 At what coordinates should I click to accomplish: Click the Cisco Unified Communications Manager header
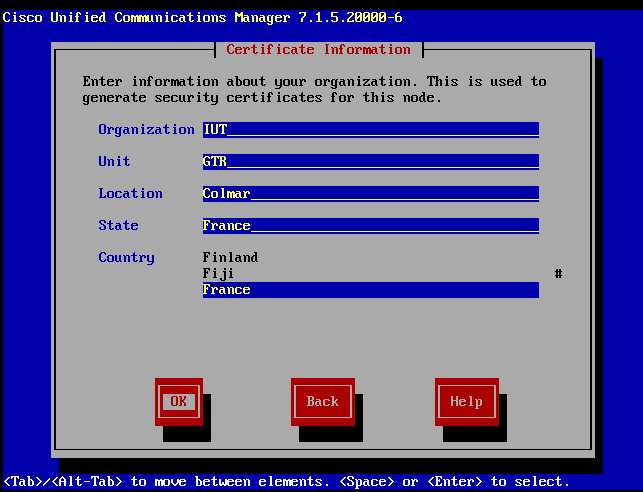(203, 18)
